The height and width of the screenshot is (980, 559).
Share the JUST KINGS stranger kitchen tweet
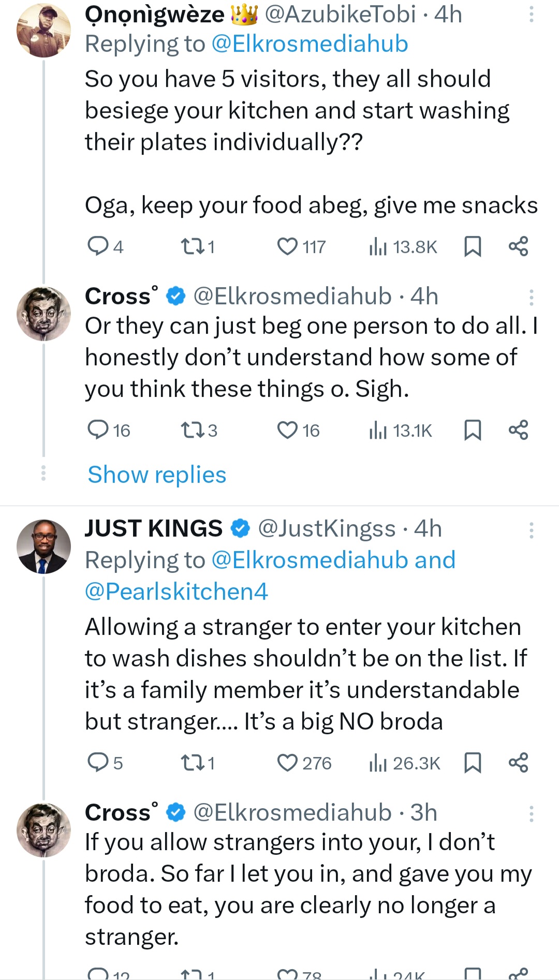[x=518, y=763]
